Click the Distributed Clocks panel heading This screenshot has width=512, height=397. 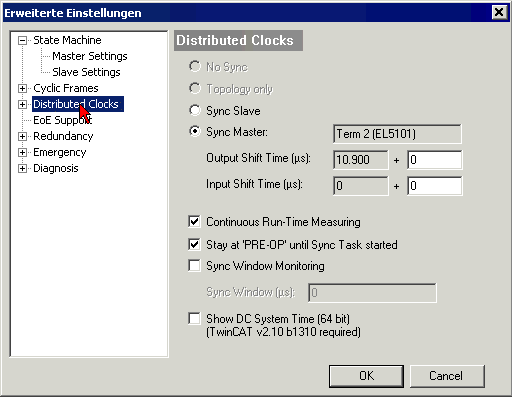pyautogui.click(x=238, y=40)
